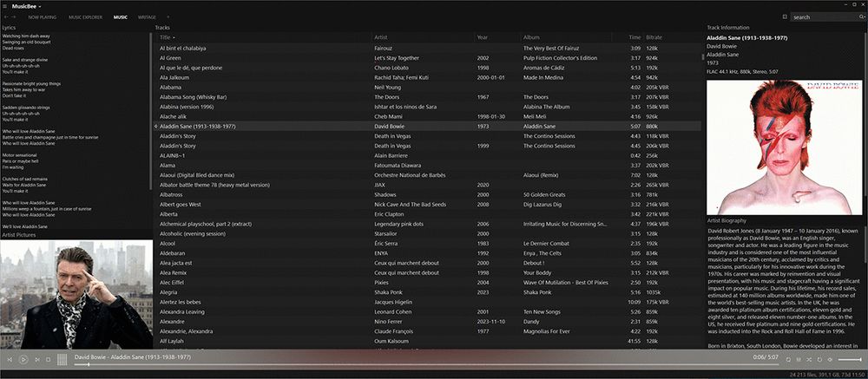868x379 pixels.
Task: Select the MUSIC tab
Action: 120,17
